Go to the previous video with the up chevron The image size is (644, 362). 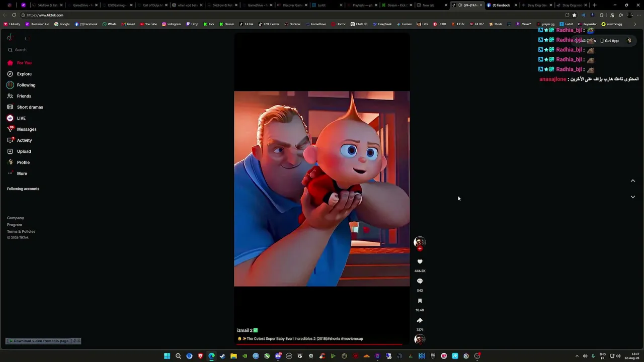633,181
